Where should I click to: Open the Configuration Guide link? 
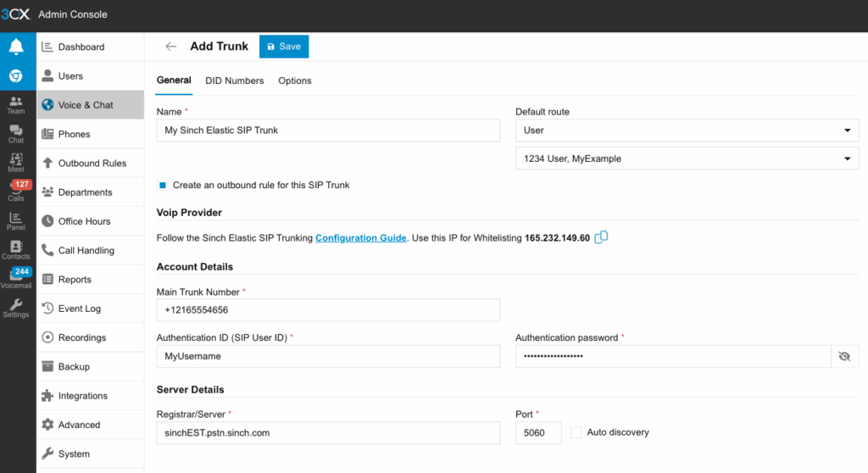pyautogui.click(x=360, y=238)
